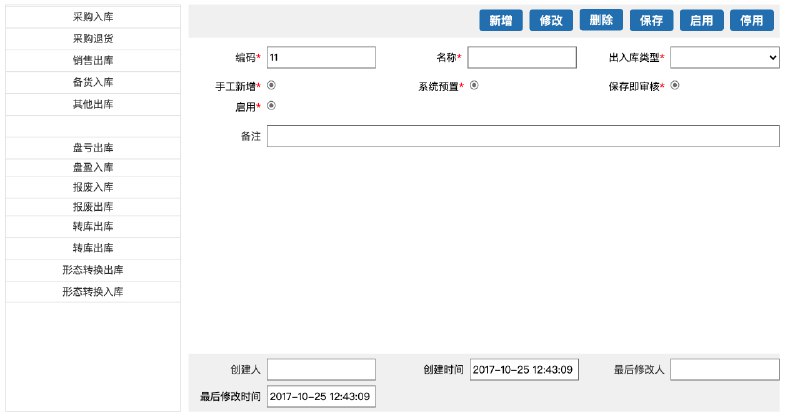Focus the 备注 text field

523,136
